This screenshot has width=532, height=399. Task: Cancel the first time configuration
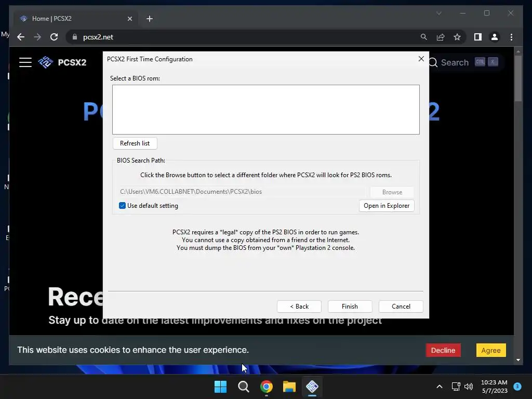pyautogui.click(x=401, y=307)
